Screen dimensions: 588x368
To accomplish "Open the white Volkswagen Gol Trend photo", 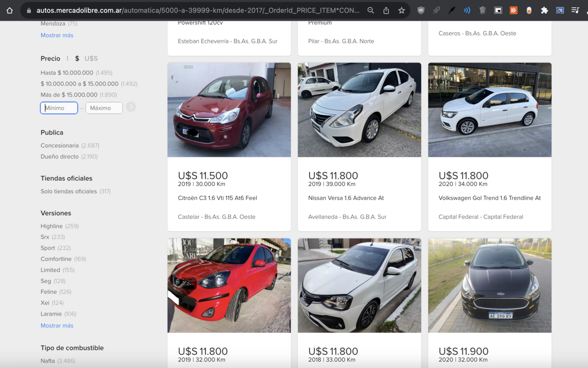I will pyautogui.click(x=490, y=110).
